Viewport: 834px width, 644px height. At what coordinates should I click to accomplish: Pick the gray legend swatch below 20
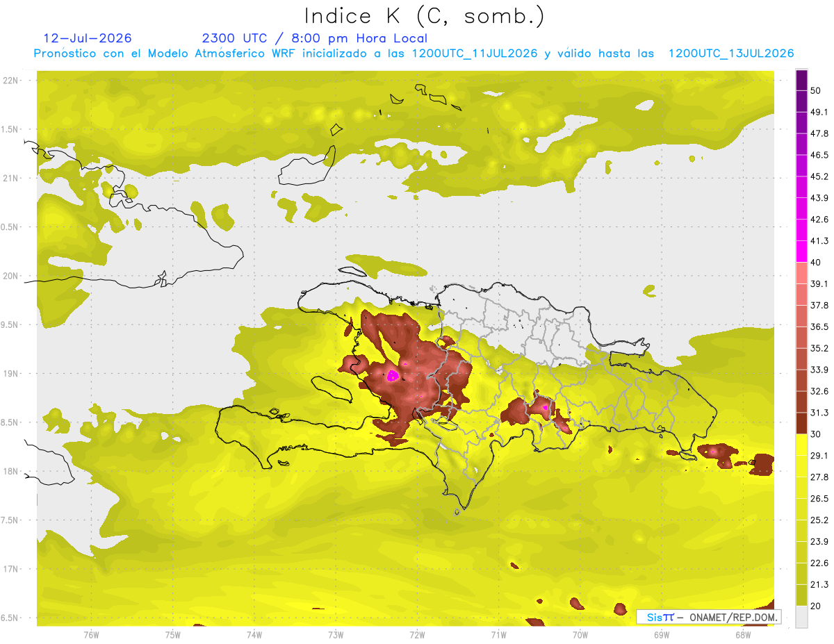pos(801,616)
